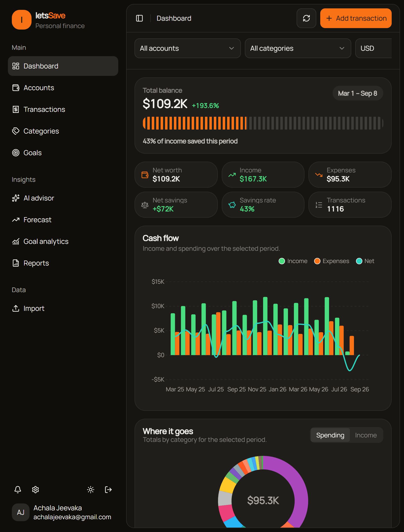Click the refresh data icon button

point(306,18)
